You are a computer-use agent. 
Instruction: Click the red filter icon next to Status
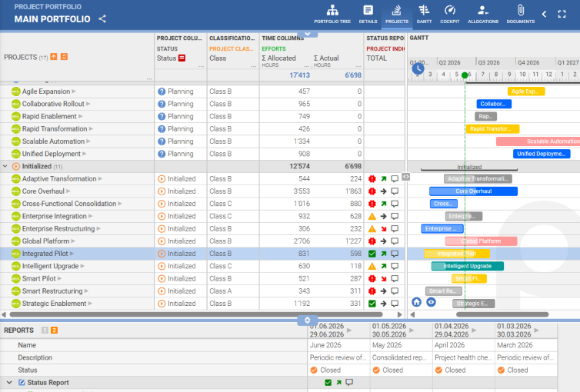(x=182, y=58)
